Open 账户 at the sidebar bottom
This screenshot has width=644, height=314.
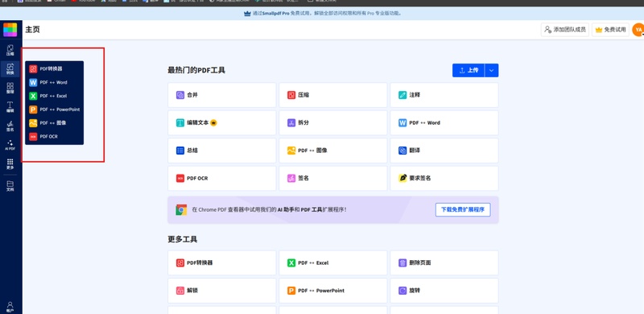click(10, 307)
